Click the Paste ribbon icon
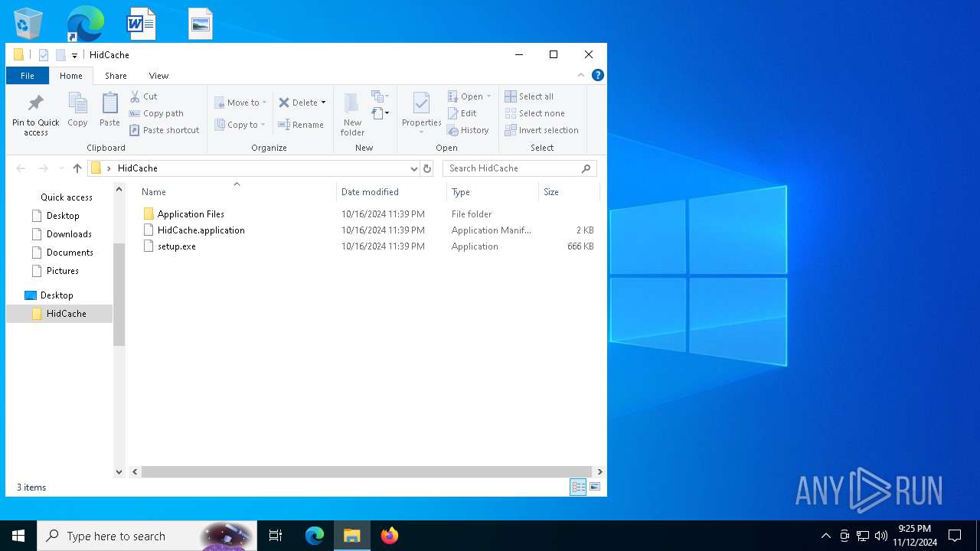980x551 pixels. pos(109,109)
